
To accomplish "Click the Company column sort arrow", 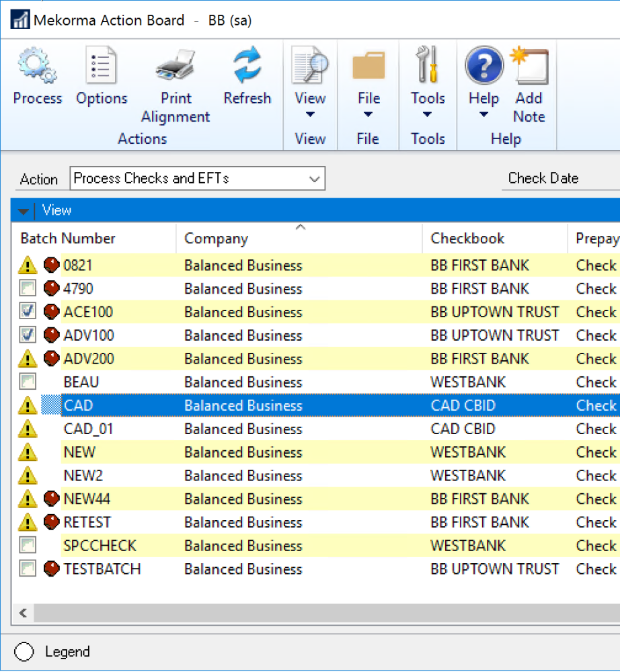I will pos(301,227).
